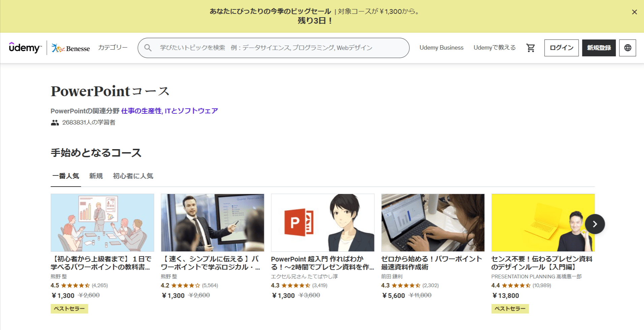Switch to the 新規 tab
644x330 pixels.
(x=96, y=176)
